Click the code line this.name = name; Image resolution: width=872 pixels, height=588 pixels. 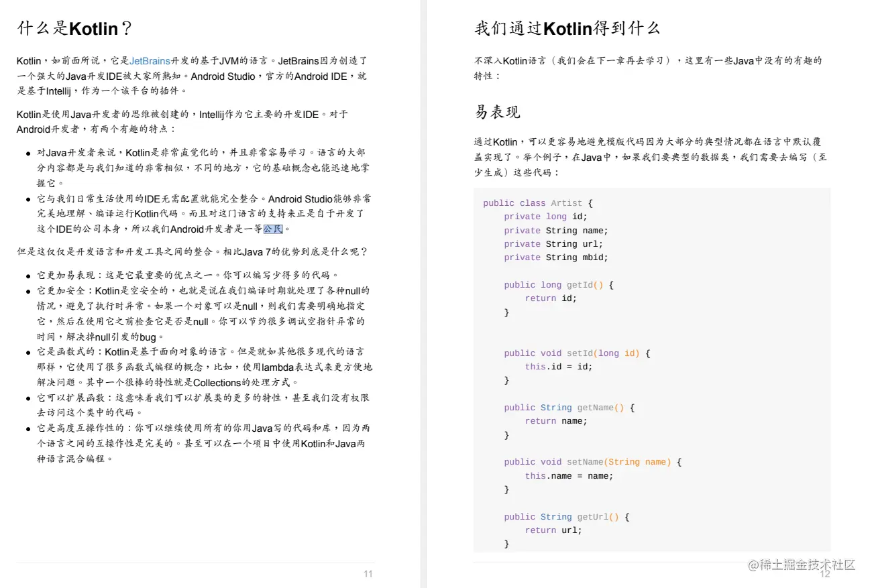coord(569,476)
